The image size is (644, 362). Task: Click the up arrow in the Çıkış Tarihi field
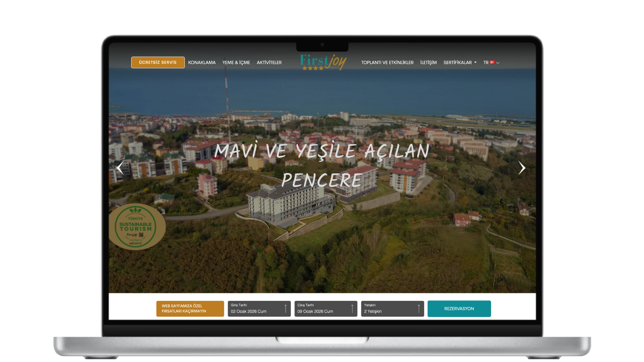(352, 308)
